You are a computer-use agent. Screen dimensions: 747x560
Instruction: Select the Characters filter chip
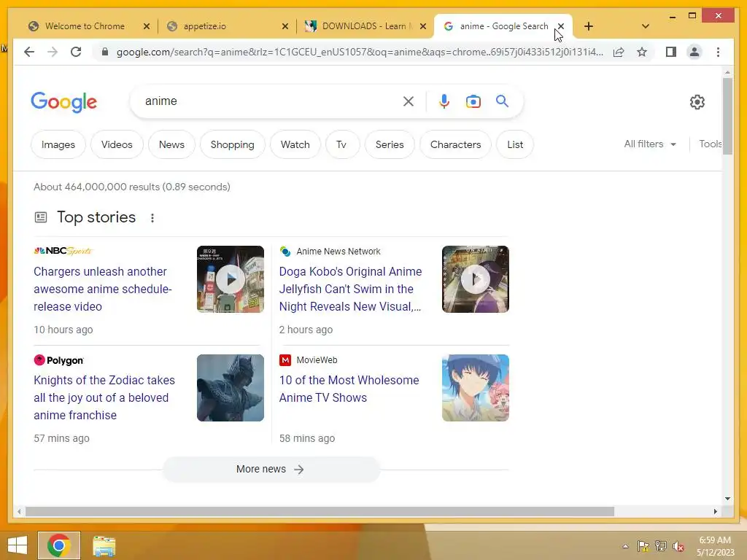(455, 144)
